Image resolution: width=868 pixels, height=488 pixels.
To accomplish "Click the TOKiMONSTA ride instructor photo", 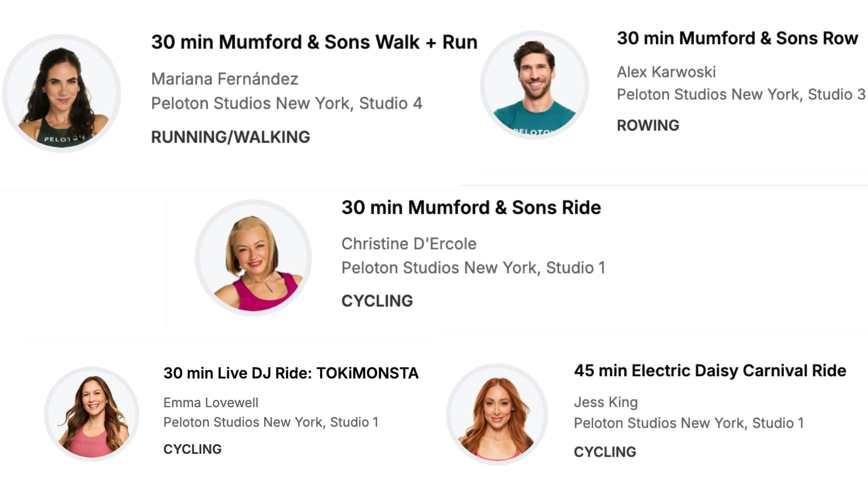I will [x=92, y=414].
